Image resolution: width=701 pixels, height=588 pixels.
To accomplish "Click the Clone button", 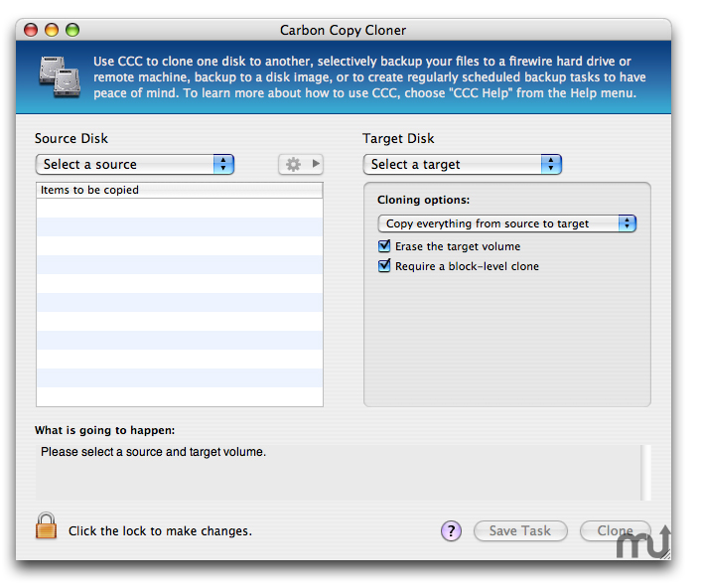I will tap(616, 530).
